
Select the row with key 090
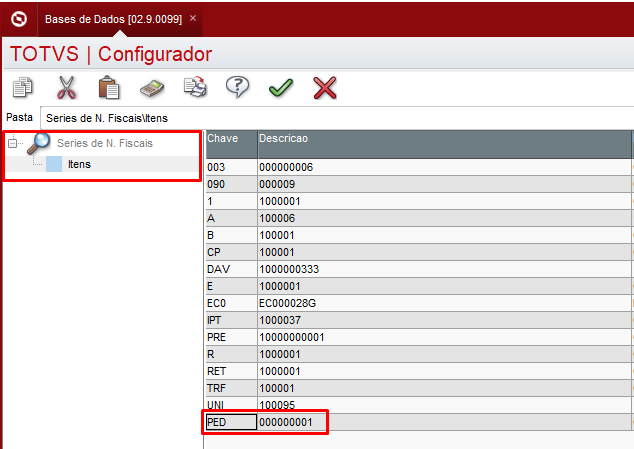(418, 184)
